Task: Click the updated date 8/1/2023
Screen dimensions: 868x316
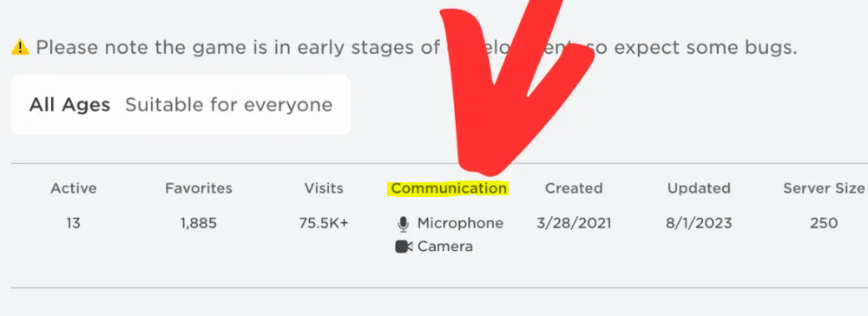Action: [699, 223]
